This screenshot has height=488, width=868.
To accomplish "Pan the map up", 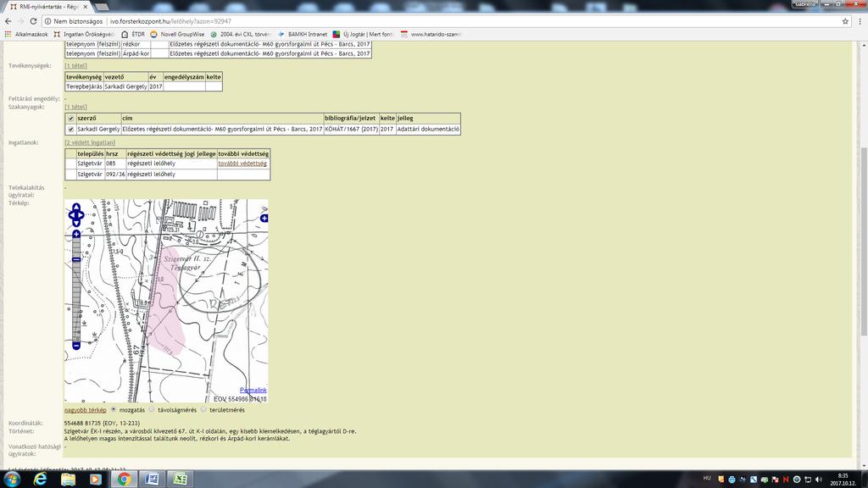I will click(x=76, y=208).
